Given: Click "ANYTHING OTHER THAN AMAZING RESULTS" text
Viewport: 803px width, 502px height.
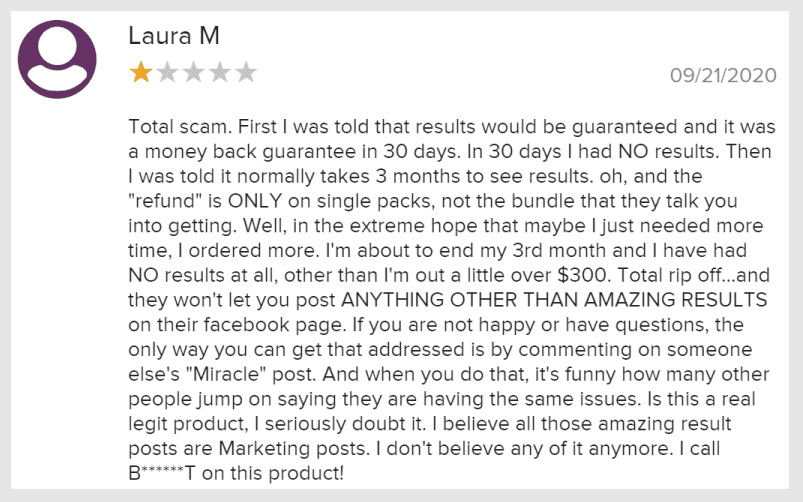Looking at the screenshot, I should (x=554, y=300).
